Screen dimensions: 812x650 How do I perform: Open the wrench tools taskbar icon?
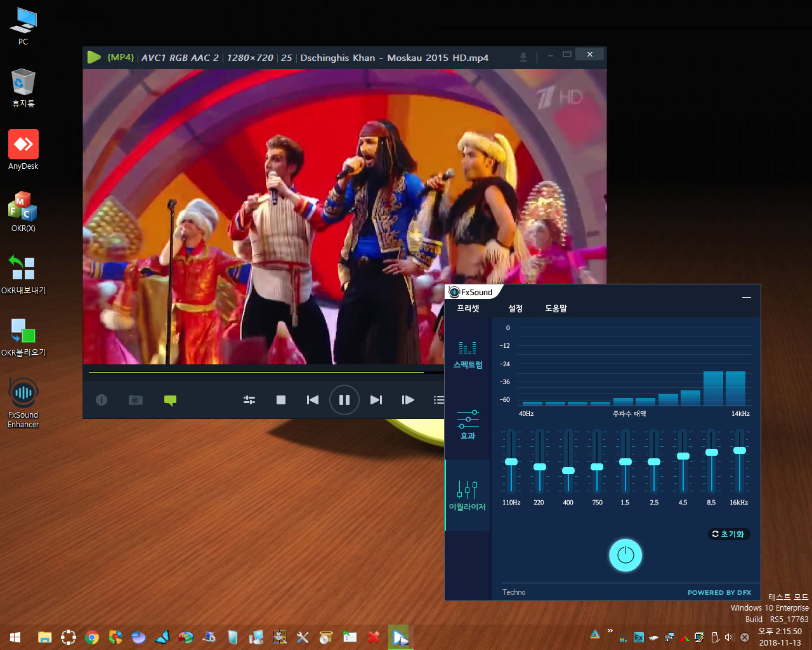(x=303, y=637)
